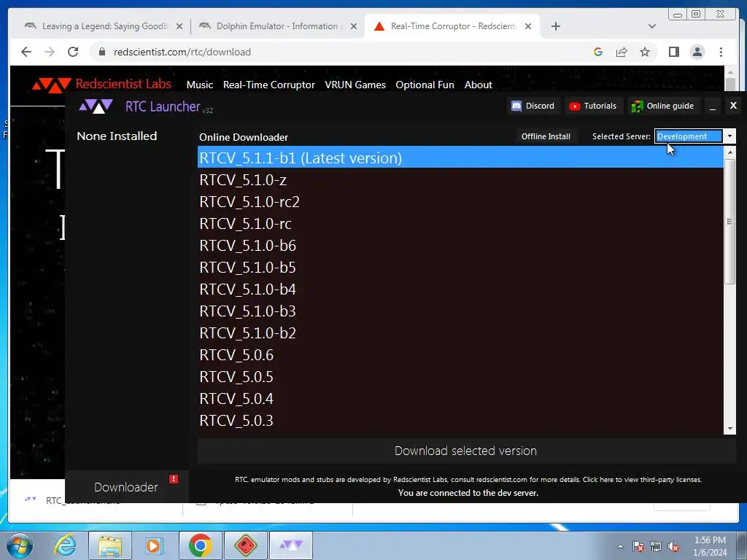Image resolution: width=747 pixels, height=560 pixels.
Task: Open the Chrome profile avatar
Action: [x=697, y=52]
